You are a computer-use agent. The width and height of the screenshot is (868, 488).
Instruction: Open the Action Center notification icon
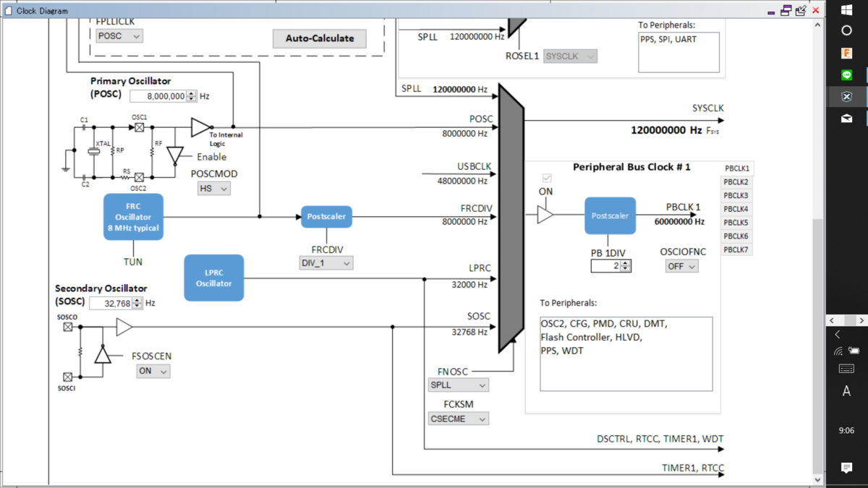click(x=847, y=468)
